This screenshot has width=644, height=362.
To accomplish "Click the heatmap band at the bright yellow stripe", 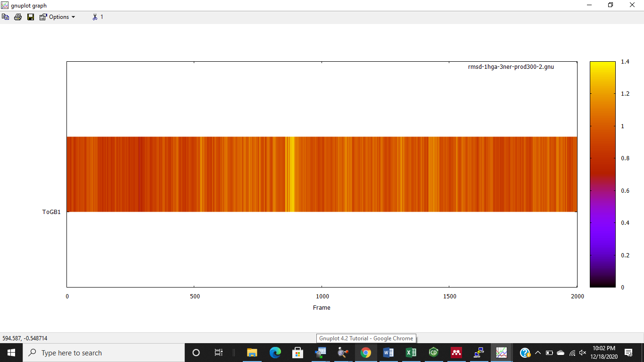I will tap(291, 174).
